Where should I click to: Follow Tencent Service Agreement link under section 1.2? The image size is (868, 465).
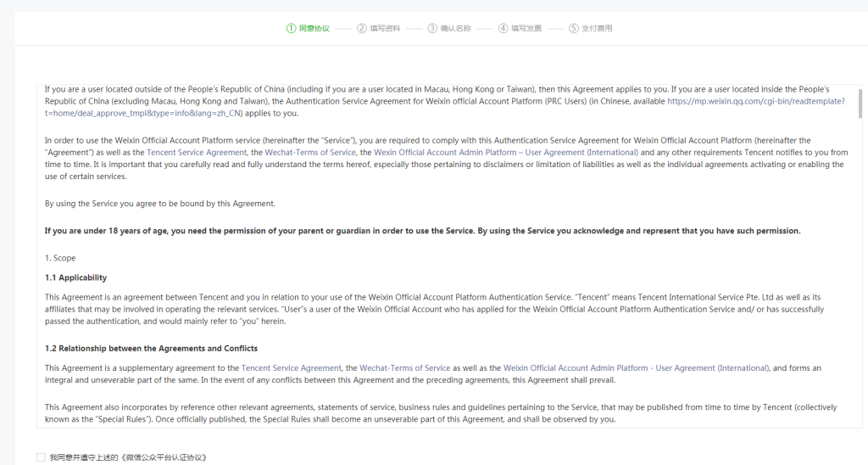[x=292, y=368]
